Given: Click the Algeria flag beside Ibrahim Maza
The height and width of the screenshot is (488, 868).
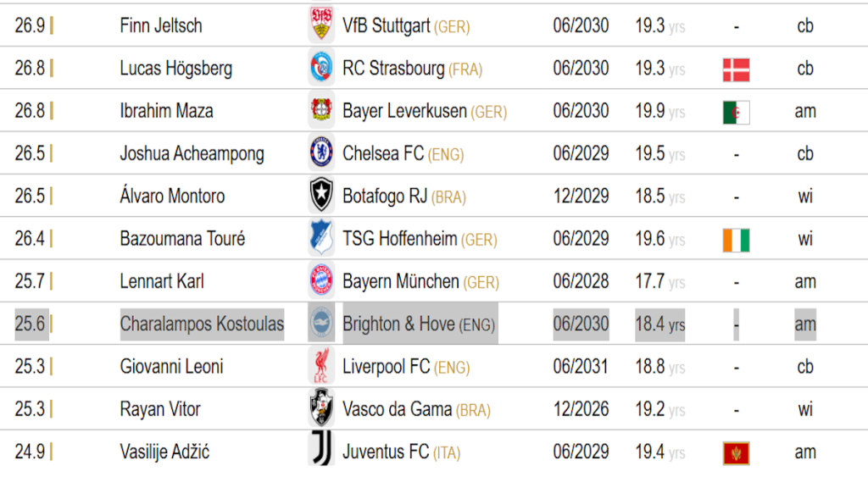Looking at the screenshot, I should pos(736,112).
